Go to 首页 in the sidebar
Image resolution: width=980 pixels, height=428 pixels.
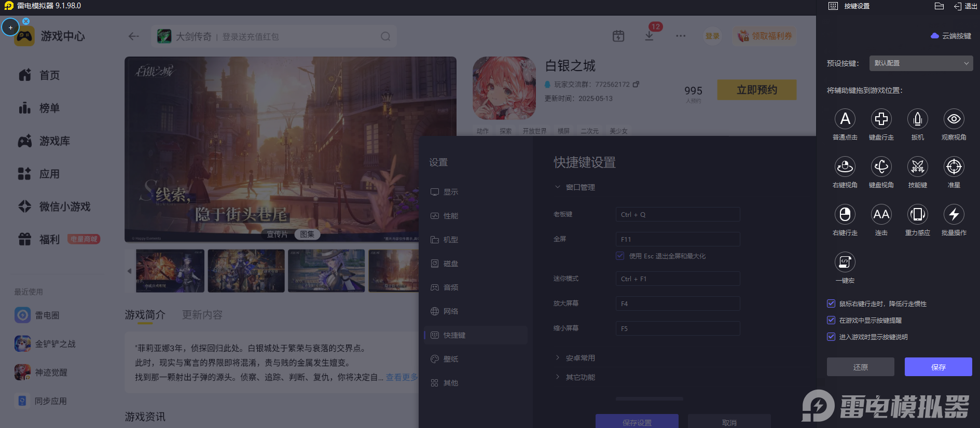click(39, 75)
